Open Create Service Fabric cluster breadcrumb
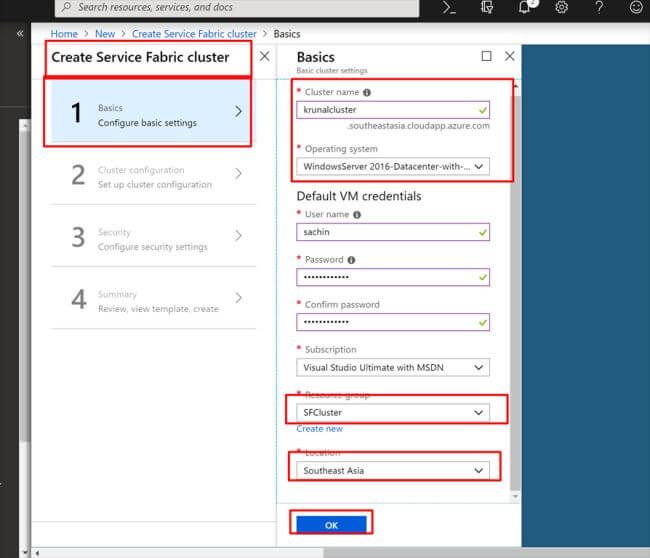 click(x=194, y=34)
